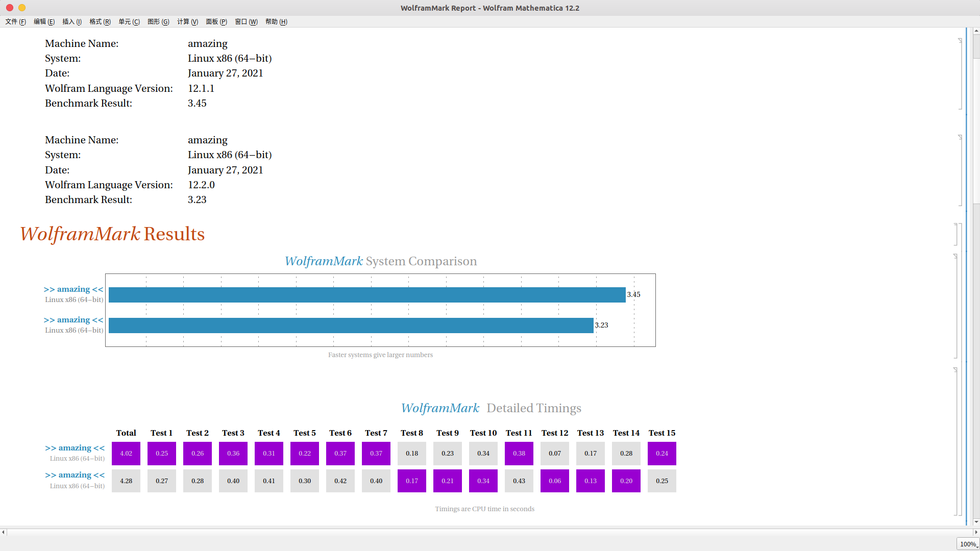
Task: Select the Detailed Timings cell bracket
Action: tap(955, 441)
